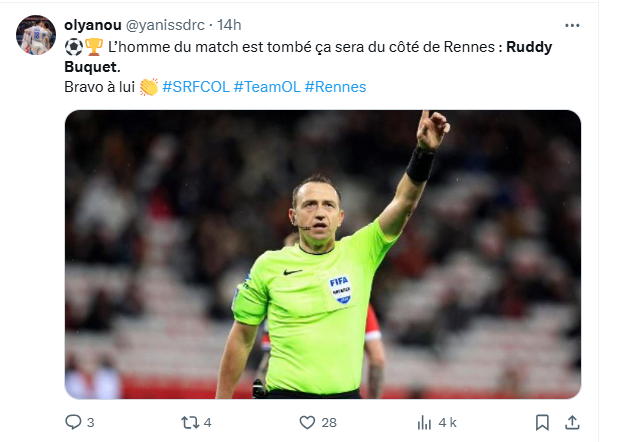Open the referee photo in the tweet
Image resolution: width=629 pixels, height=442 pixels.
coord(323,254)
